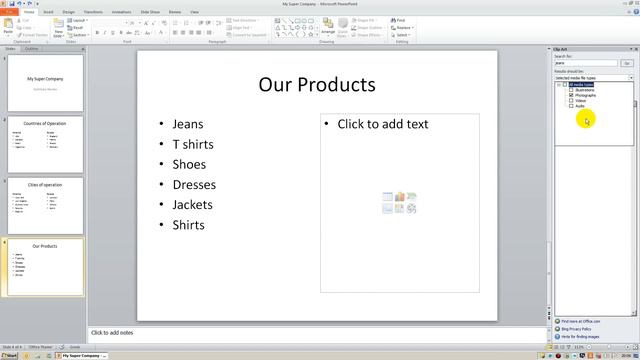This screenshot has width=640, height=360.
Task: Open the File tab
Action: pos(9,12)
